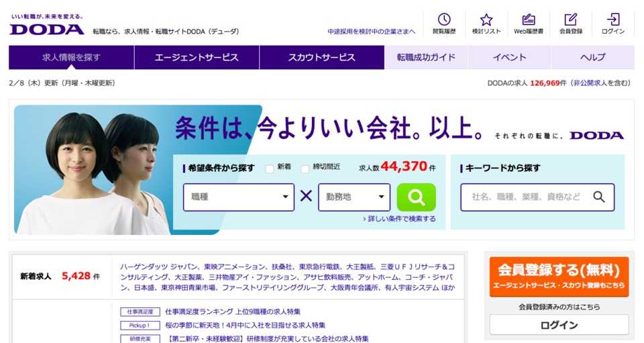Open the イベント tab
The width and height of the screenshot is (644, 343).
pyautogui.click(x=510, y=58)
